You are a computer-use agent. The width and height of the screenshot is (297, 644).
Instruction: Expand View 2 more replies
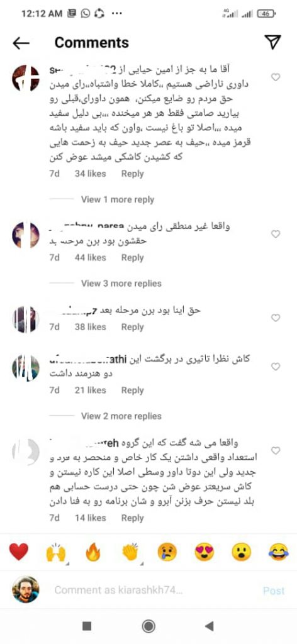click(x=121, y=416)
